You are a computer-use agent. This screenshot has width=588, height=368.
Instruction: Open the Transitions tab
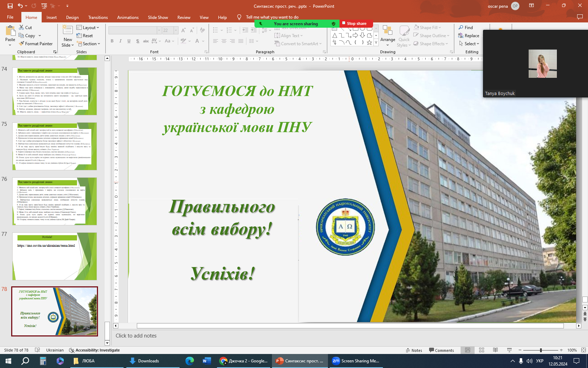[x=98, y=18]
